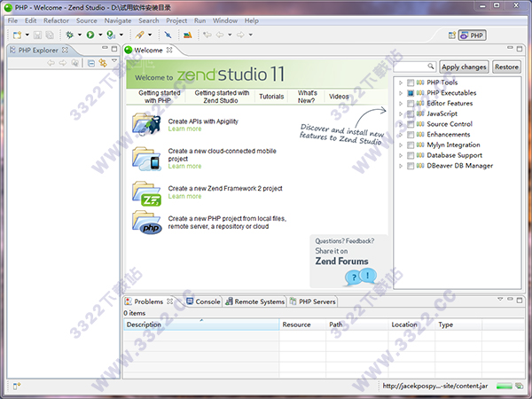Screen dimensions: 532x399
Task: Expand the Mylyn Integration tree node
Action: [401, 145]
